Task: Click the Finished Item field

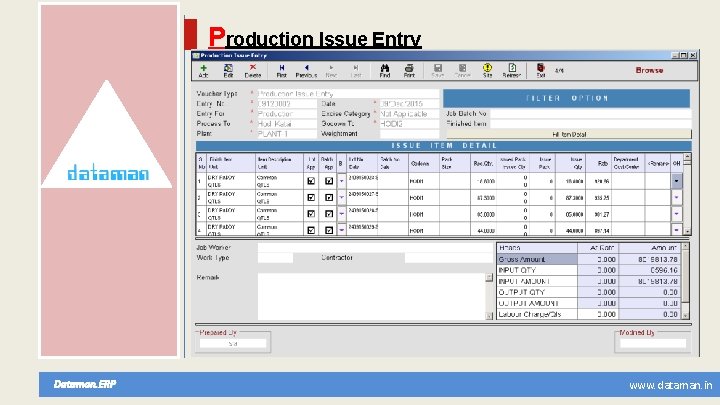Action: 591,124
